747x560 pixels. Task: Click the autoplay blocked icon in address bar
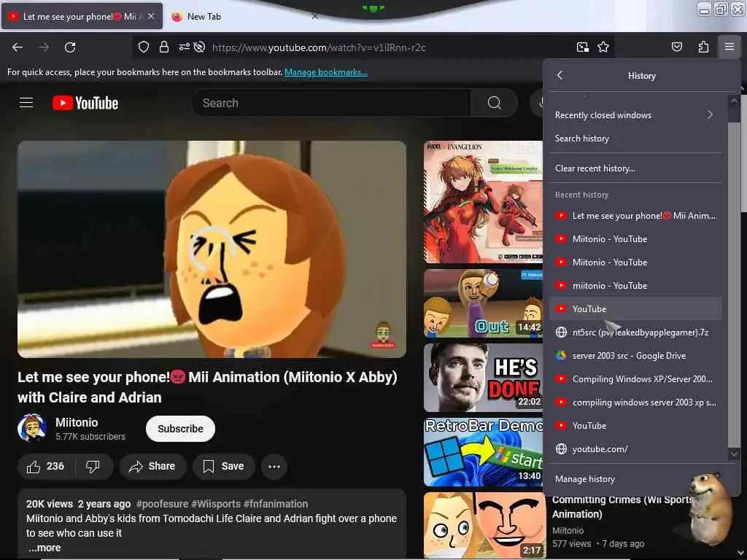pyautogui.click(x=200, y=47)
